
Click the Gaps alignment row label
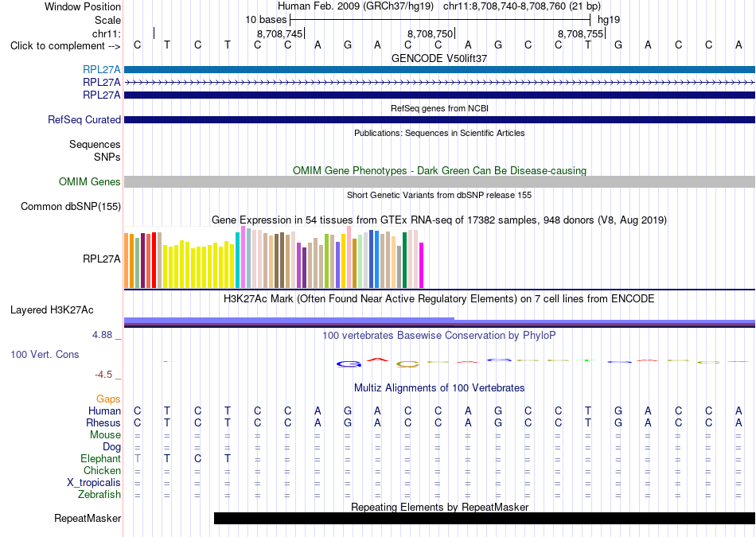pyautogui.click(x=108, y=399)
